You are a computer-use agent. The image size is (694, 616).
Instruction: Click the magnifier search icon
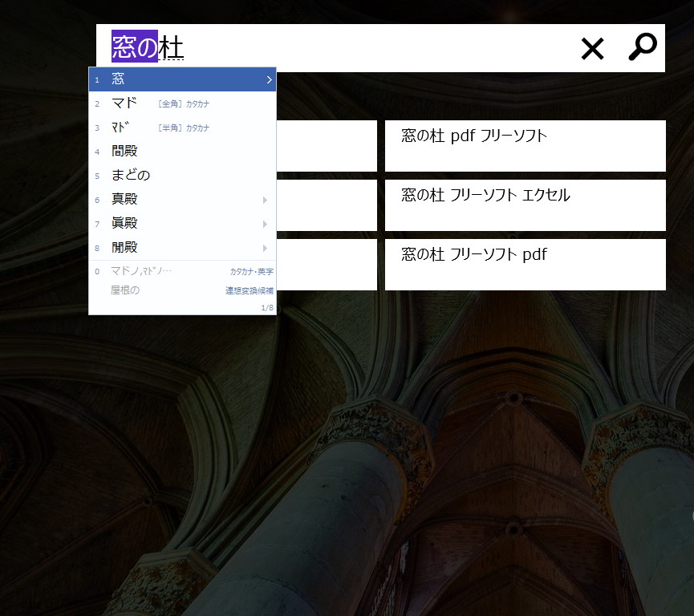point(641,48)
